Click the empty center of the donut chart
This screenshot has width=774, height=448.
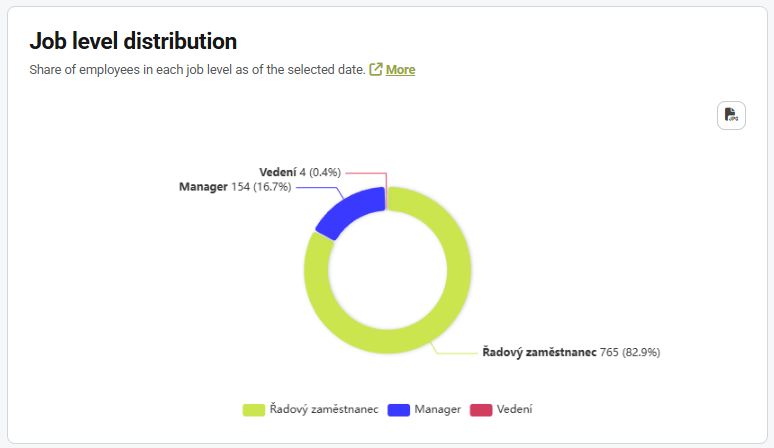click(x=387, y=269)
